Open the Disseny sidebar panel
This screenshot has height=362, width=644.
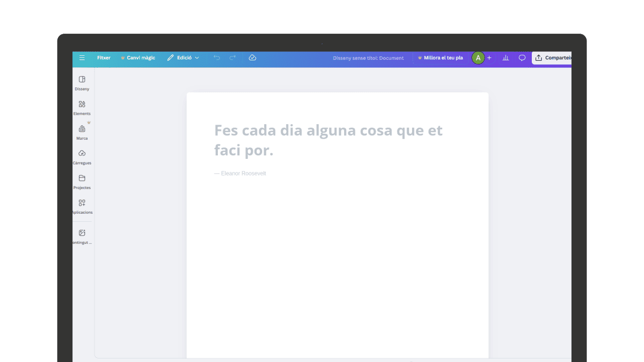(82, 83)
